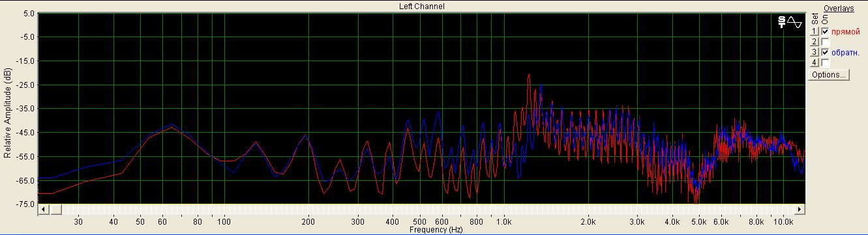Click the sine wave icon on the graph
Viewport: 868px width, 235px height.
point(794,23)
